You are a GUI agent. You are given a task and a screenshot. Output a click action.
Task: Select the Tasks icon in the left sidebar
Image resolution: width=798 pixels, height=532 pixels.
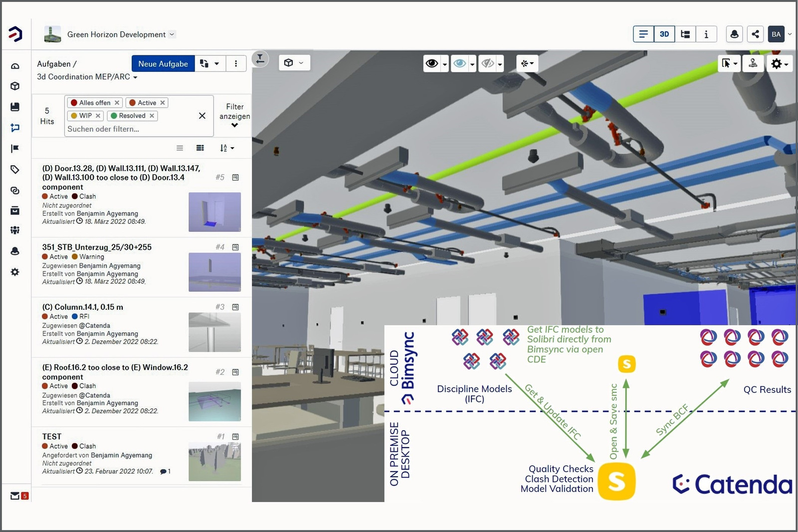pos(15,128)
